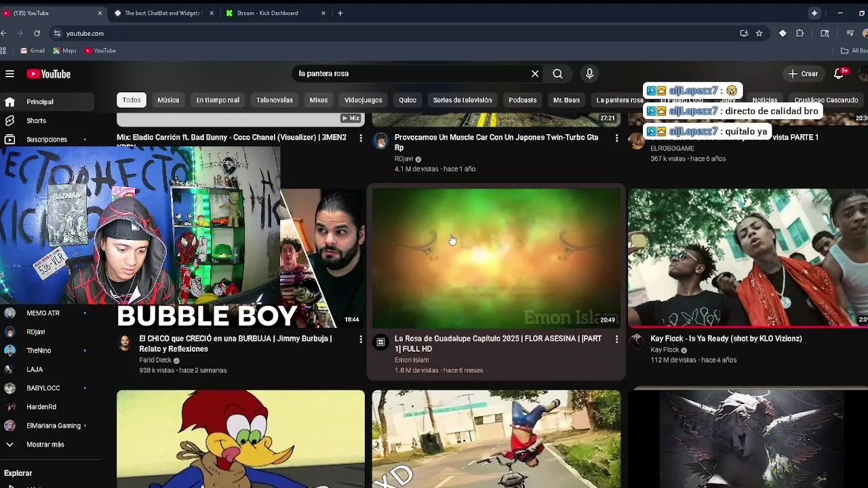Select the Mixes filter chip

click(319, 100)
